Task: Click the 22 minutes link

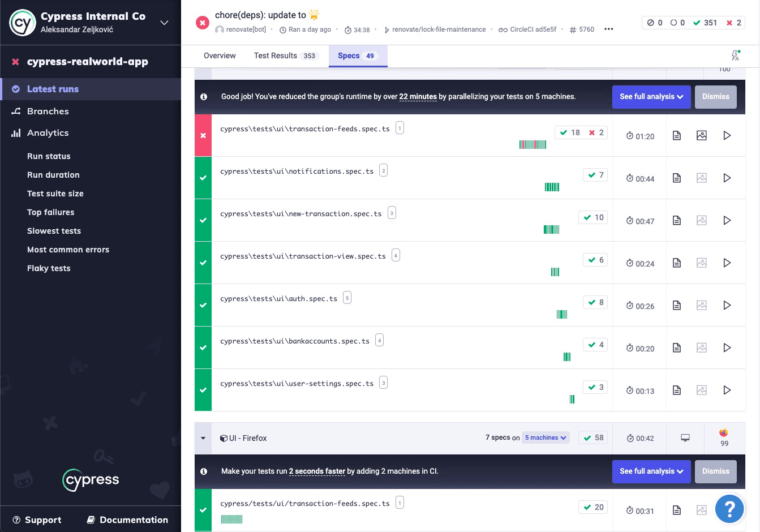Action: pos(418,97)
